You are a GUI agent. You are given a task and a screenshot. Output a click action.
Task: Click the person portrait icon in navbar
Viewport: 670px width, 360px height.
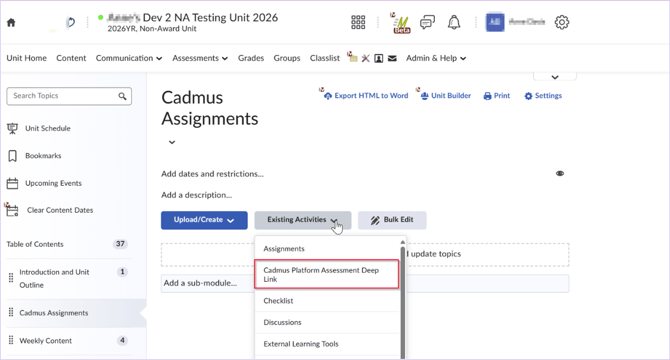[x=379, y=58]
